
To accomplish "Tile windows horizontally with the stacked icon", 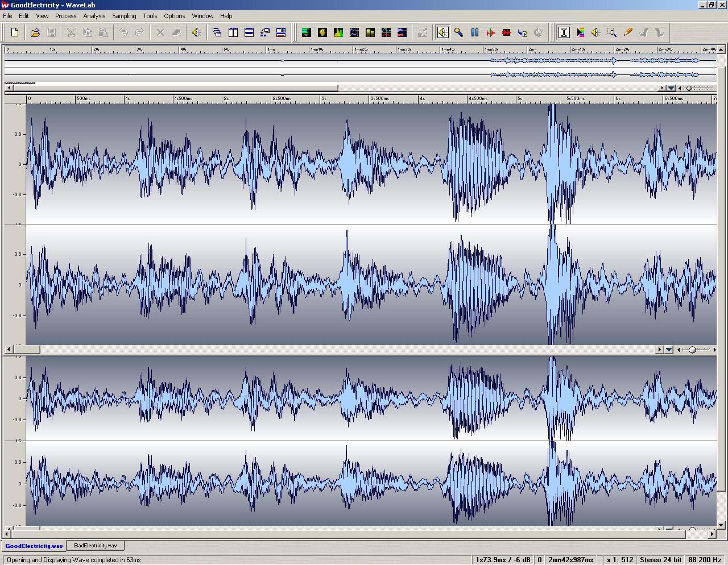I will (x=249, y=32).
